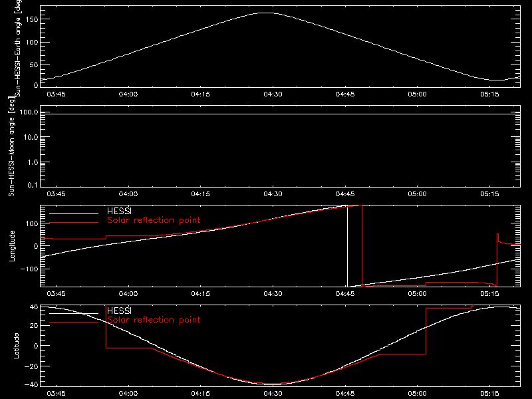Click the Sun-HESSI-Moon angle y-axis label
The height and width of the screenshot is (399, 532).
pyautogui.click(x=11, y=146)
